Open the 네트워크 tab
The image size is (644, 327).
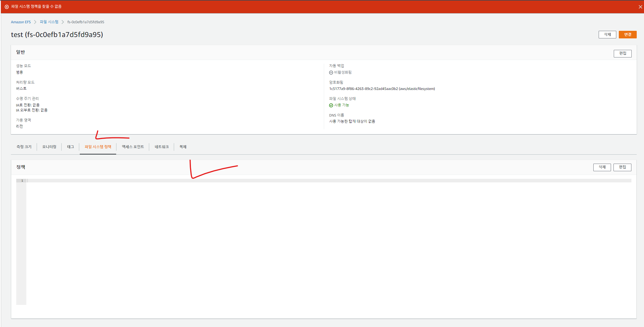161,147
